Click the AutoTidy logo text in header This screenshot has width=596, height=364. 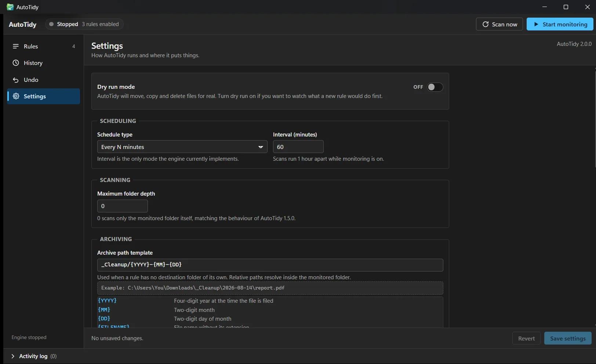click(22, 25)
